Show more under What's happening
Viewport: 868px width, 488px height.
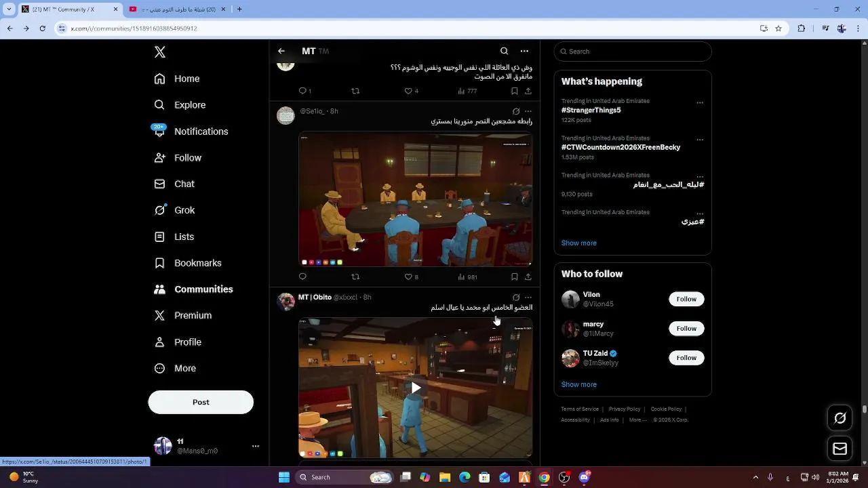tap(578, 243)
